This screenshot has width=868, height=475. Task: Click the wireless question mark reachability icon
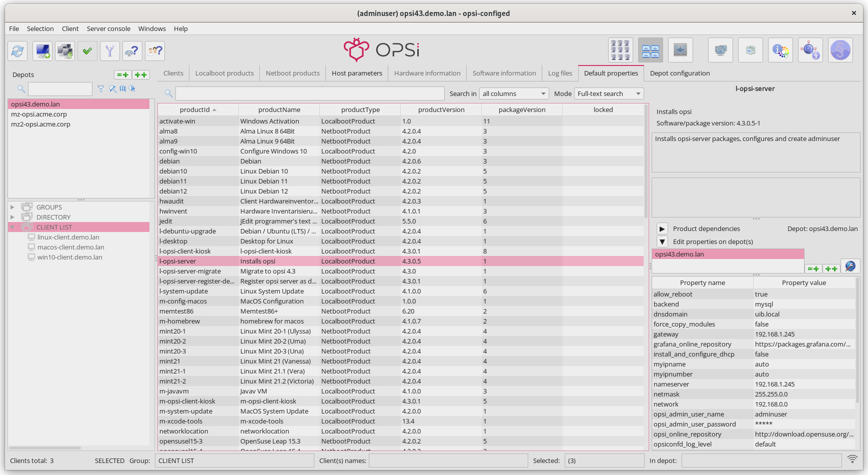132,50
